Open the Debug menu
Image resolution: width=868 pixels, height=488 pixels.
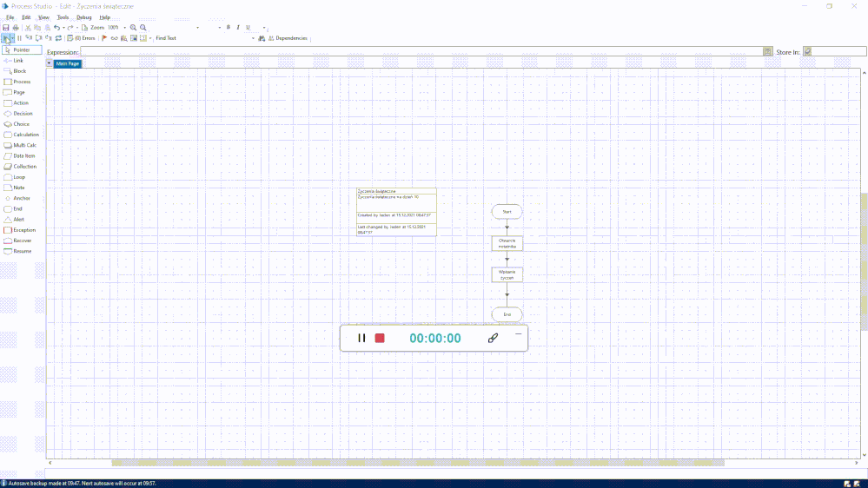pyautogui.click(x=84, y=17)
